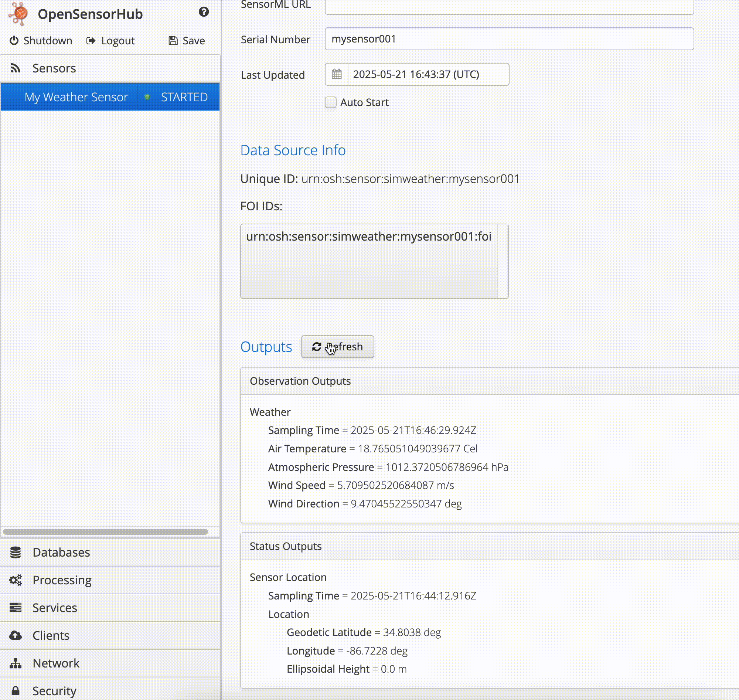The width and height of the screenshot is (739, 700).
Task: Click the Save floppy disk icon
Action: (173, 40)
